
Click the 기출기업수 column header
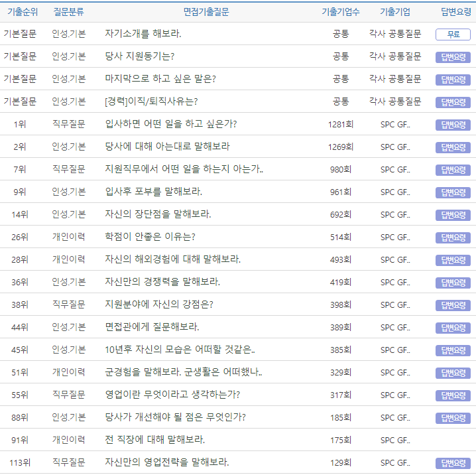(341, 12)
